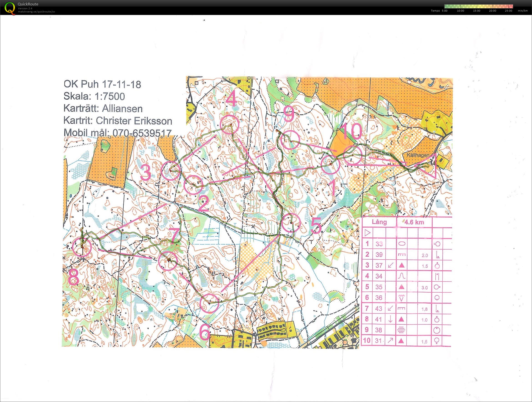Click the knoll symbol for control 4
The image size is (532, 402).
[402, 276]
